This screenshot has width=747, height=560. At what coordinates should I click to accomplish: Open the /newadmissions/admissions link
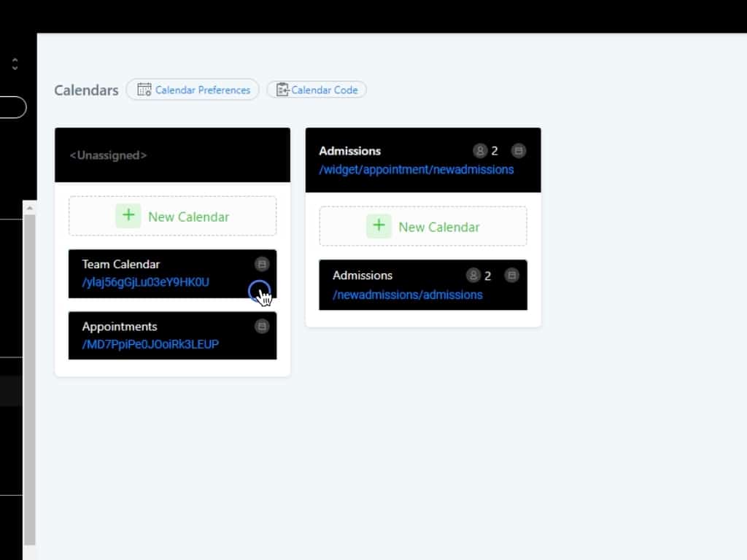tap(407, 295)
